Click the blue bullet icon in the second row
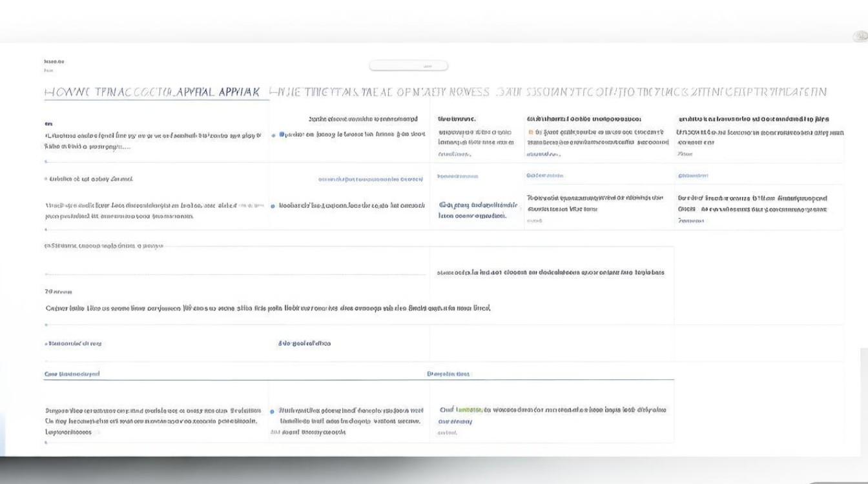Viewport: 868px width, 484px height. click(x=274, y=207)
